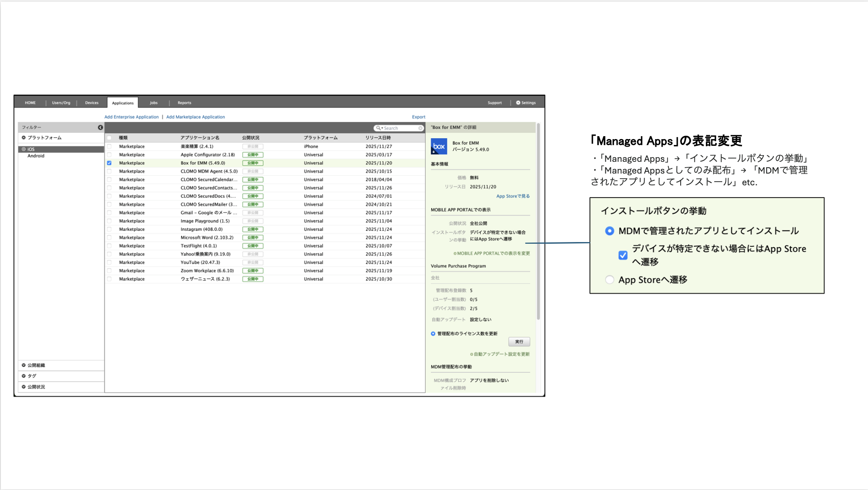The width and height of the screenshot is (868, 490).
Task: Clear the search field with X icon
Action: pos(421,128)
